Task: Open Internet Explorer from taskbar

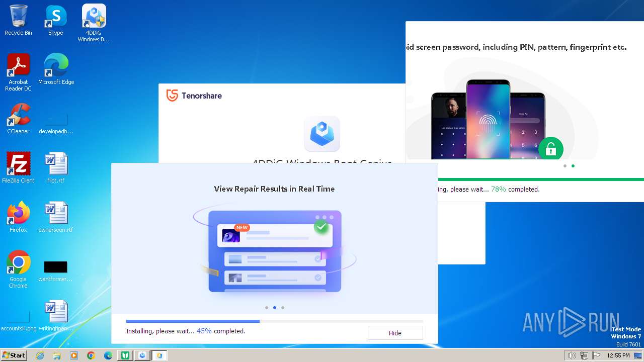Action: [40, 355]
